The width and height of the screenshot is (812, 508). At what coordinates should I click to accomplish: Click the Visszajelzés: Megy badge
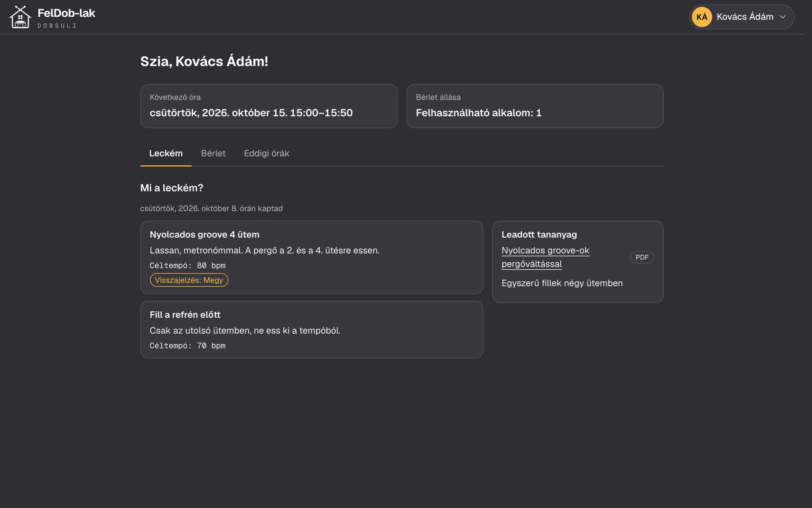point(189,280)
